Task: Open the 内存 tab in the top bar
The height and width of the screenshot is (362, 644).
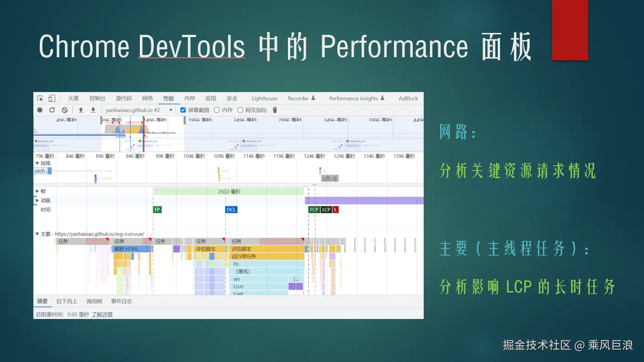Action: click(x=190, y=98)
